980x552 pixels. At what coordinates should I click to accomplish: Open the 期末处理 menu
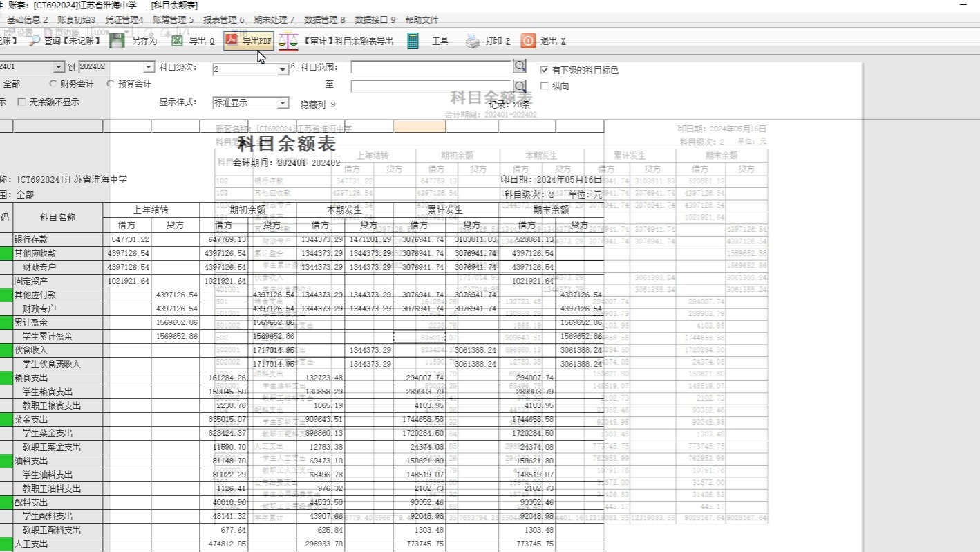(274, 20)
